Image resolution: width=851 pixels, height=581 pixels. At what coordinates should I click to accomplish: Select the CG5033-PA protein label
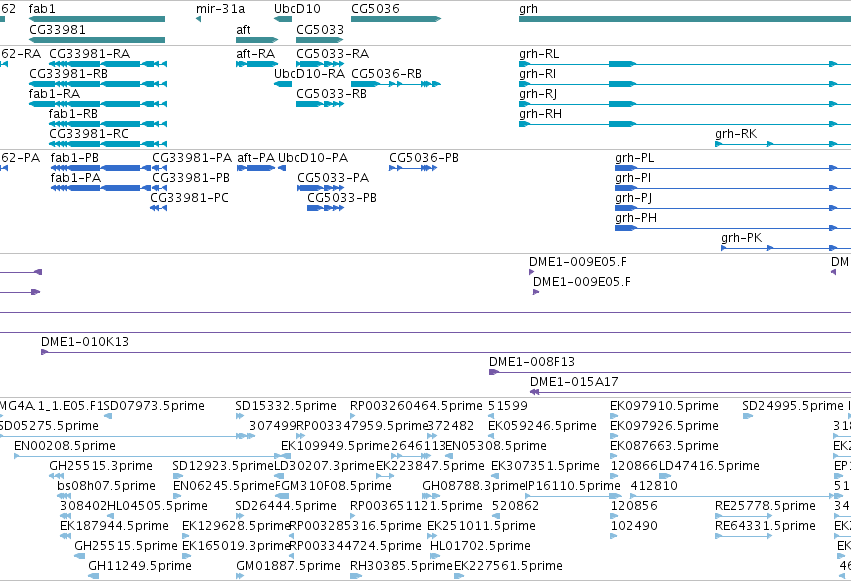pos(333,178)
